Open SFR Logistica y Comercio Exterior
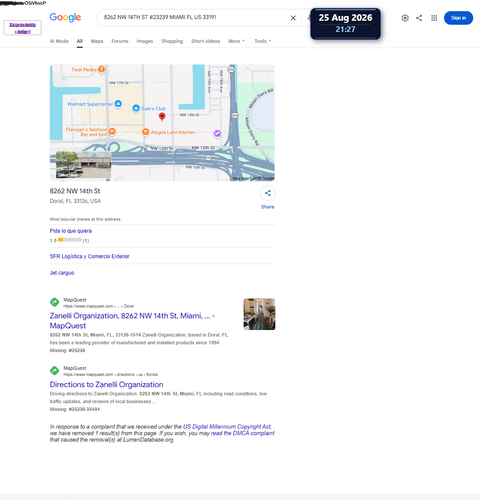The image size is (486, 500). click(x=89, y=256)
